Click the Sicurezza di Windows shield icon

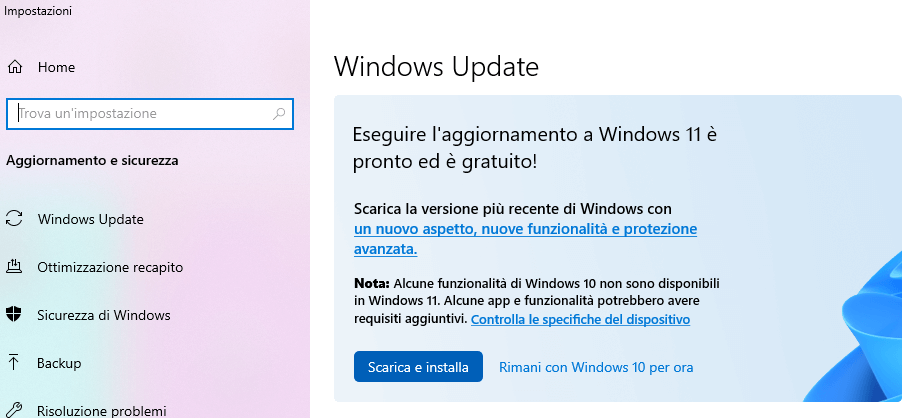coord(15,315)
